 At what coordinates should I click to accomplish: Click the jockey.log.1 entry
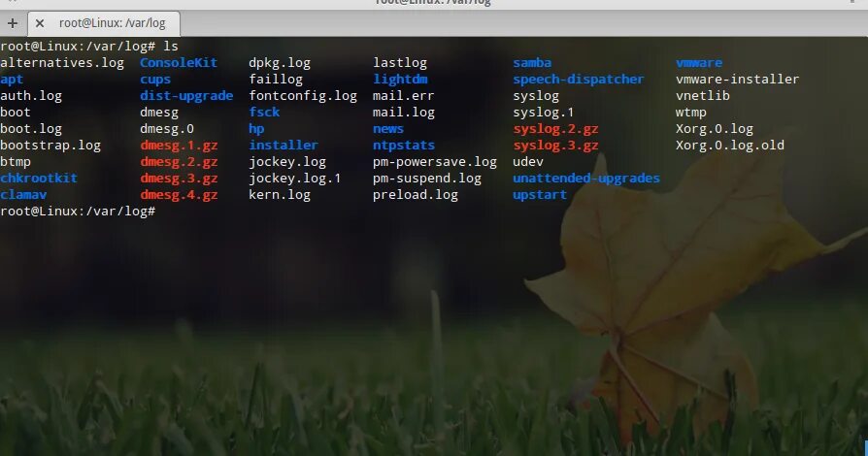[295, 179]
